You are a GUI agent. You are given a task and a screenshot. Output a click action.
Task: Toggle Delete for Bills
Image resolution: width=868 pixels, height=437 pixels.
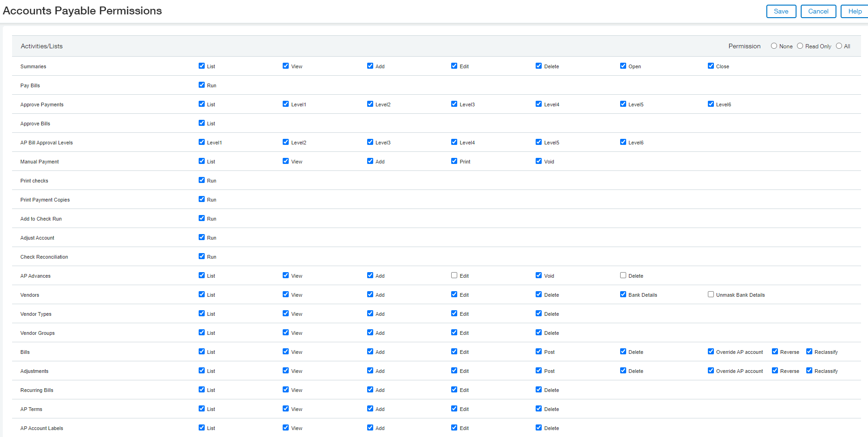click(x=623, y=352)
